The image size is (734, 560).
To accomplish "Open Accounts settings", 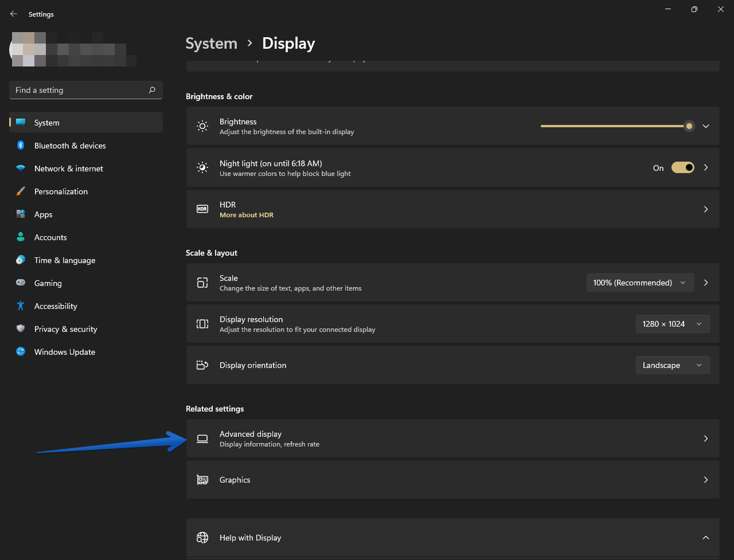I will pos(86,237).
